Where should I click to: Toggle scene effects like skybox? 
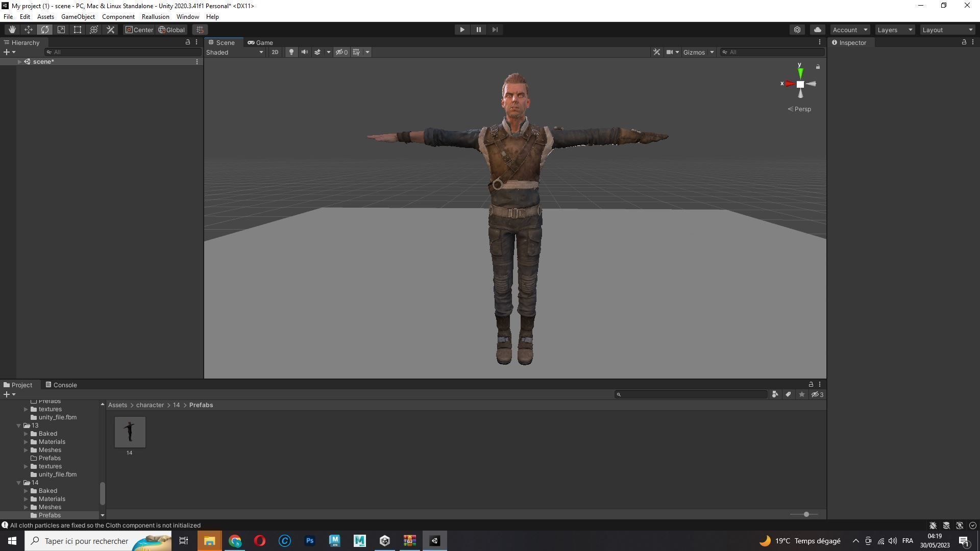click(x=317, y=52)
